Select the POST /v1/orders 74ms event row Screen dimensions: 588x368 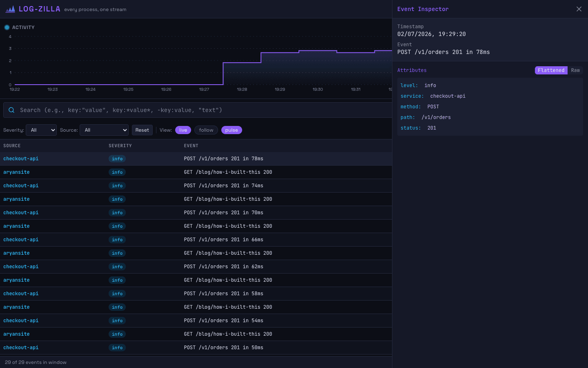[x=196, y=186]
